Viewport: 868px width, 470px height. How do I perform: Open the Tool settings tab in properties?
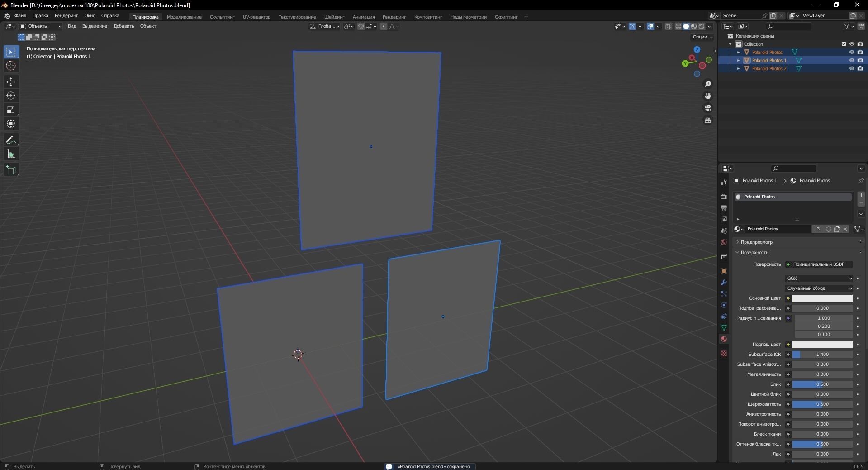(724, 182)
